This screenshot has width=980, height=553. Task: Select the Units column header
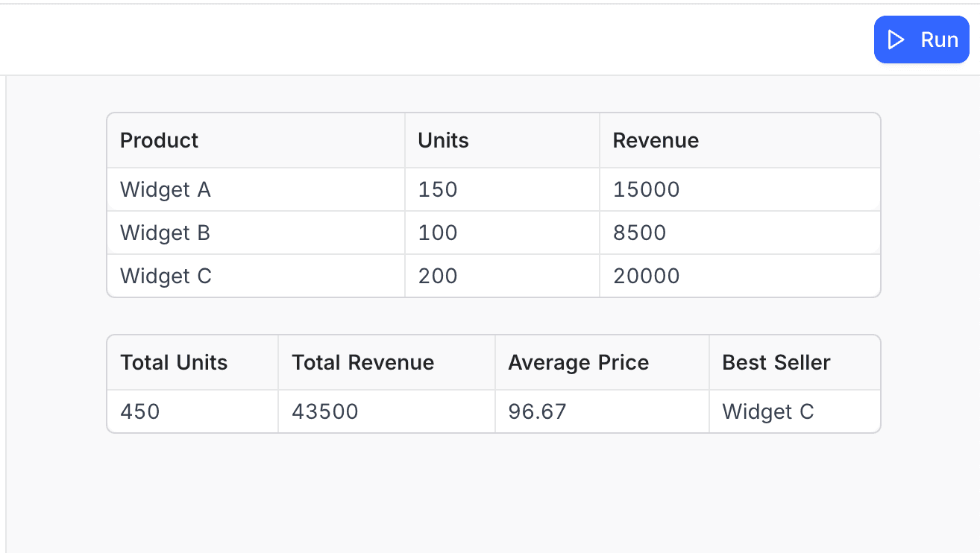[x=443, y=140]
